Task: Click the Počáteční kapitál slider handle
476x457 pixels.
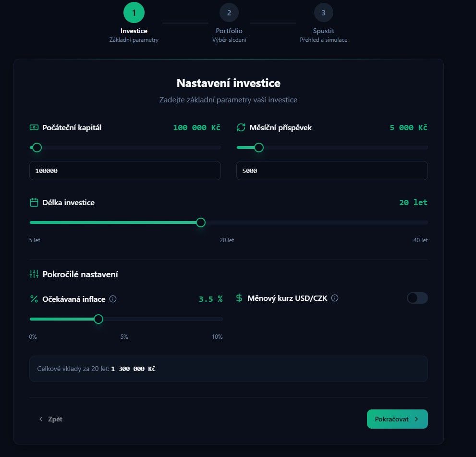Action: tap(37, 148)
